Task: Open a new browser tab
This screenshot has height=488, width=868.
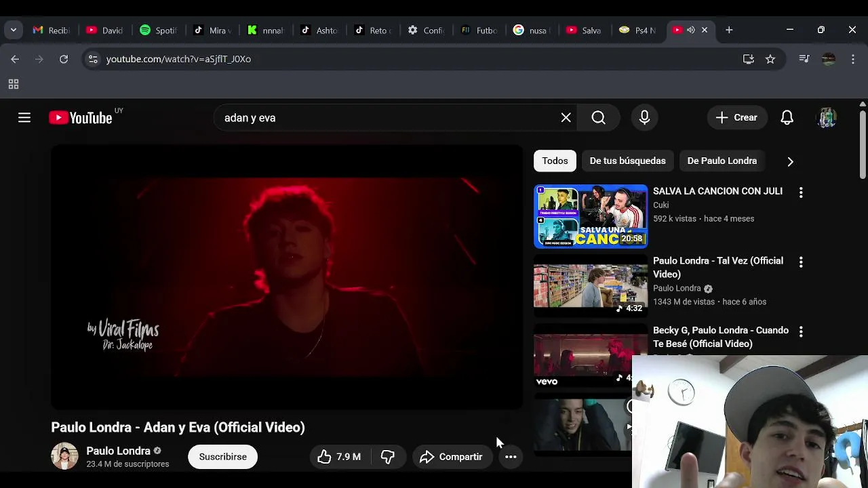Action: [729, 30]
